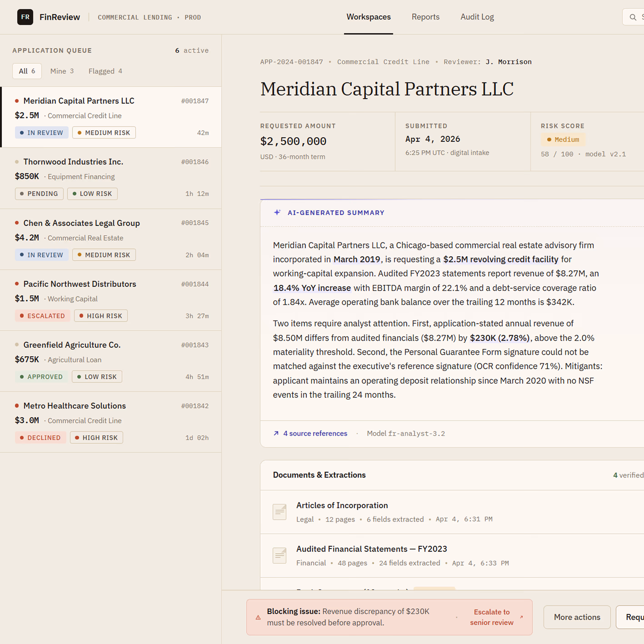Viewport: 644px width, 644px height.
Task: Select the All 6 queue filter
Action: [x=27, y=71]
